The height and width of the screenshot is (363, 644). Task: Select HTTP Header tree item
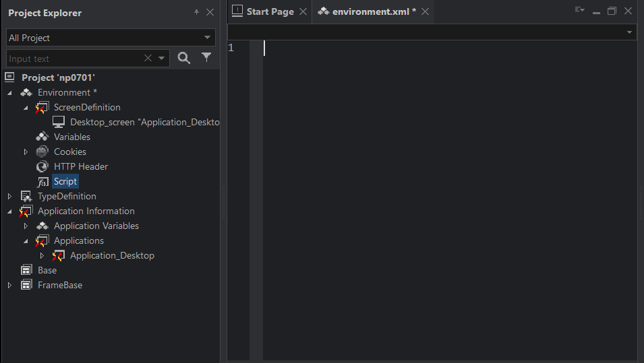(x=81, y=166)
